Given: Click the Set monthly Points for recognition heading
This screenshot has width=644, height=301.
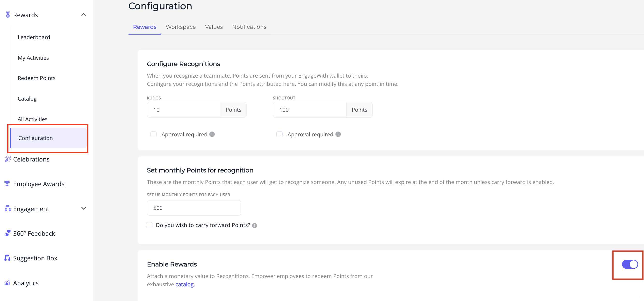Looking at the screenshot, I should click(x=200, y=170).
